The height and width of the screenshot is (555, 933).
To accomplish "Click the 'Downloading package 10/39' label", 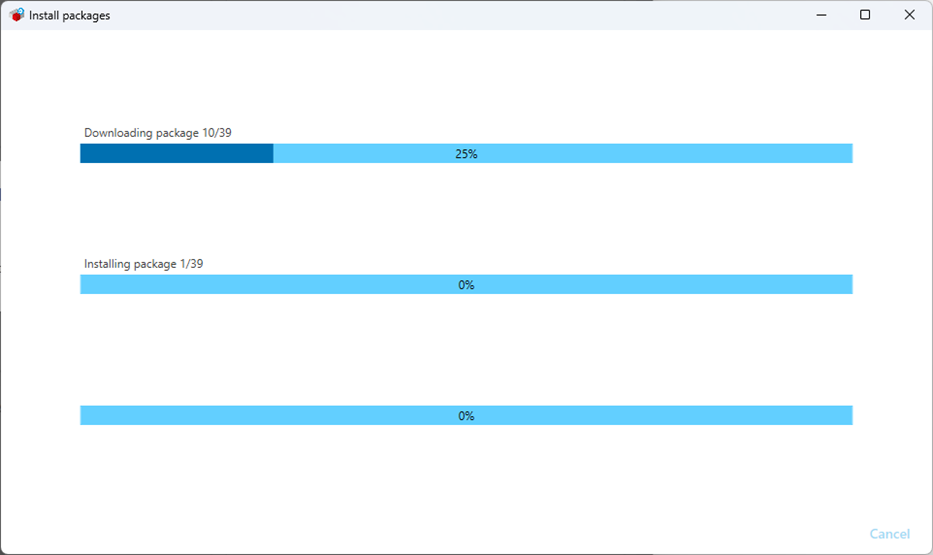I will click(x=158, y=132).
